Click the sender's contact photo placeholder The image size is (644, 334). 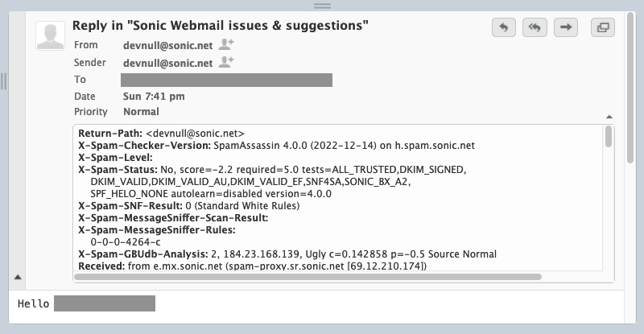point(50,35)
